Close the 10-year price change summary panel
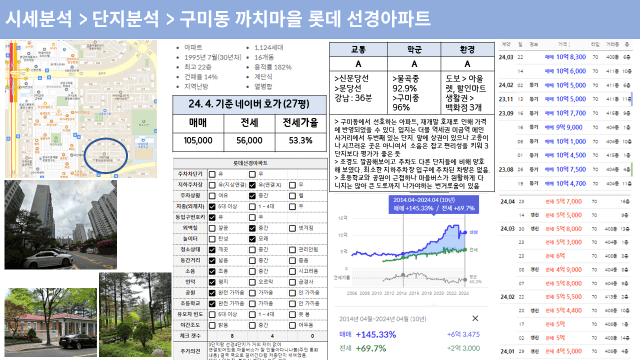The image size is (640, 360). coord(475,318)
